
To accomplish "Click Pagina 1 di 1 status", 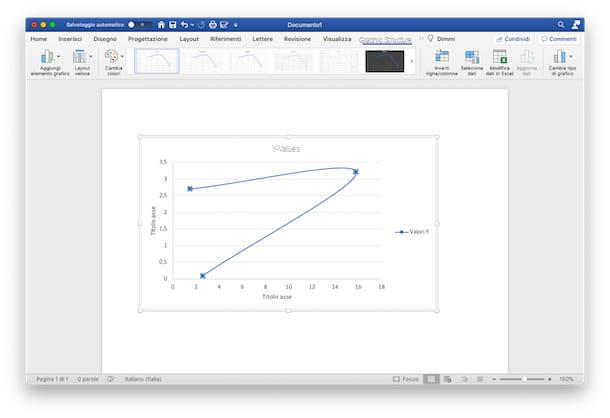I will (x=52, y=379).
